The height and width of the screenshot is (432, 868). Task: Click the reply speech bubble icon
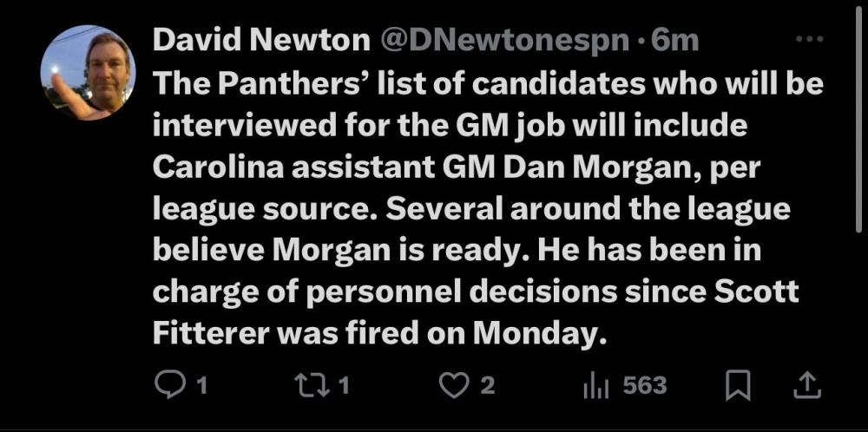tap(168, 384)
